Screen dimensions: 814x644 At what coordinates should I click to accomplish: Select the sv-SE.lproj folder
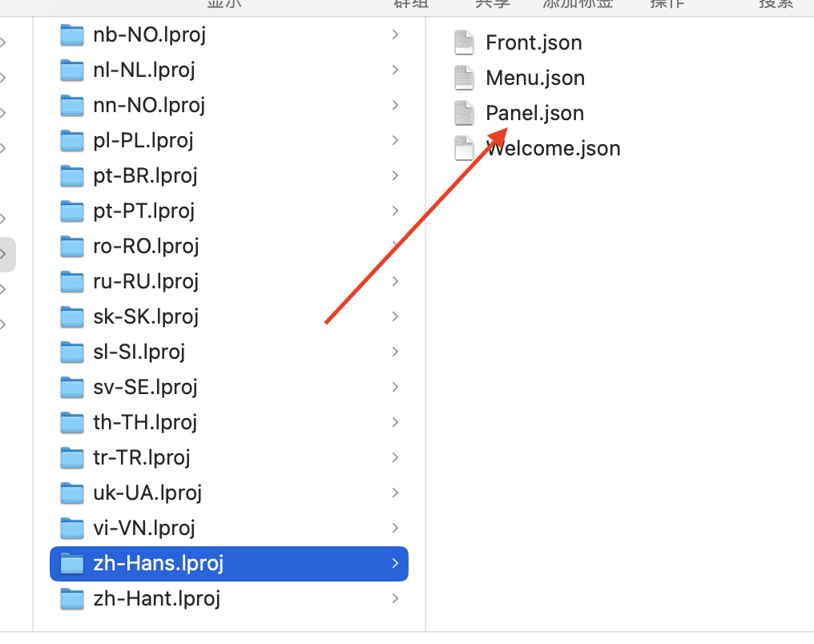229,387
